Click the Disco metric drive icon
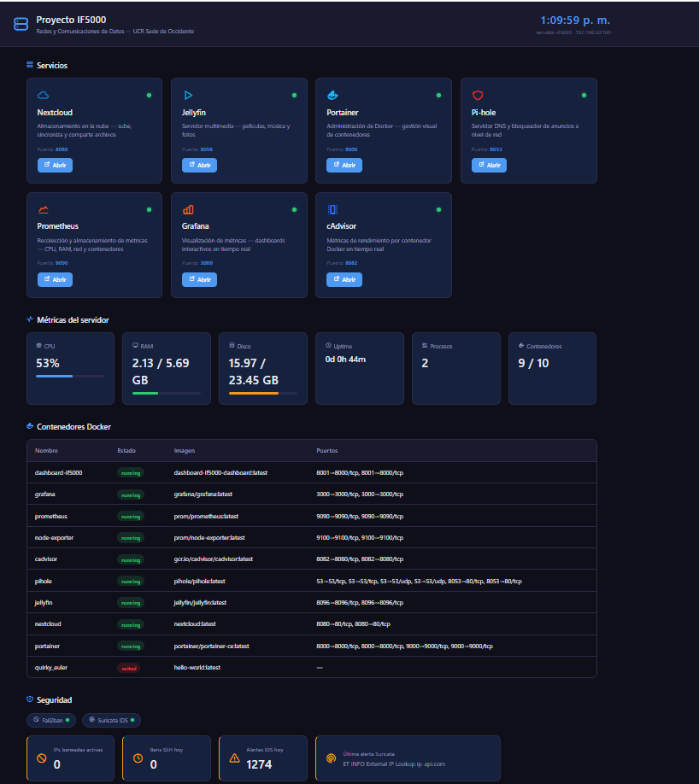Screen dimensions: 699x784 [x=232, y=346]
